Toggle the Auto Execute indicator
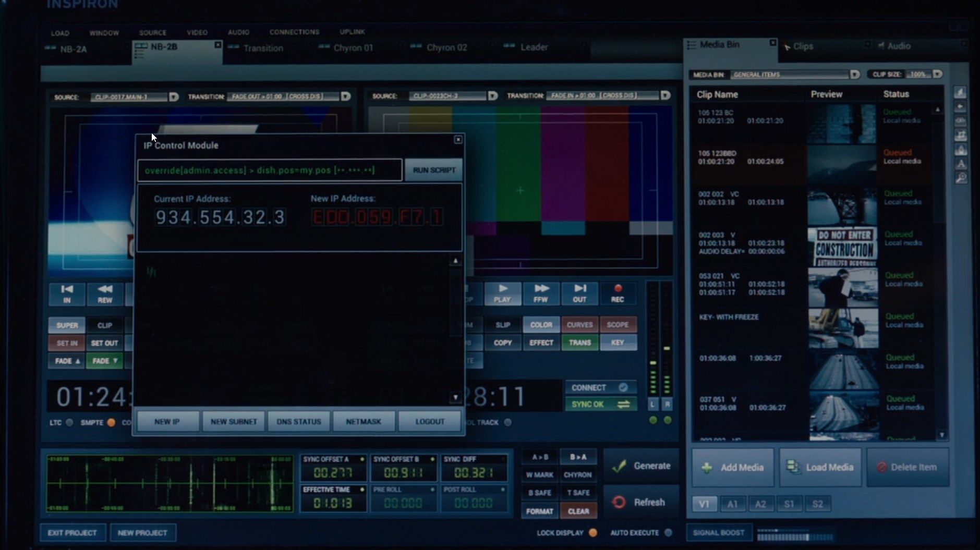 668,533
